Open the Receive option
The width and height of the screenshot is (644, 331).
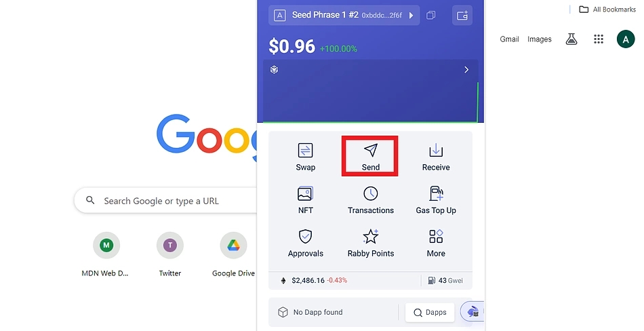click(436, 157)
